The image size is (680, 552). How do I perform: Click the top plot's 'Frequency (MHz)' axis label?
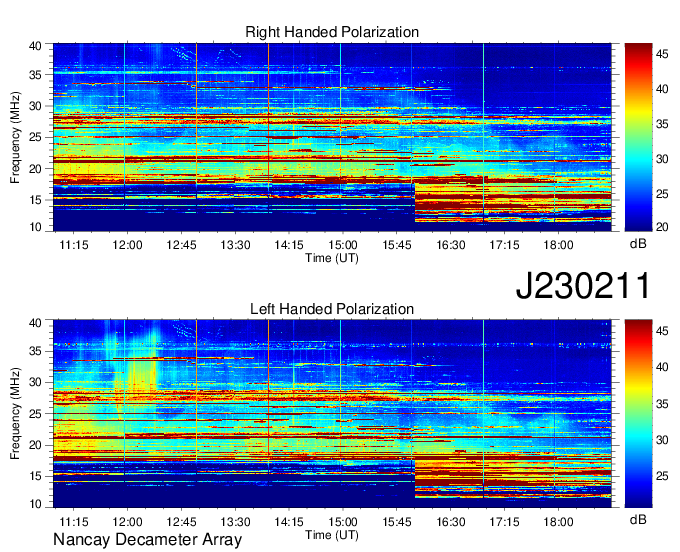(15, 137)
